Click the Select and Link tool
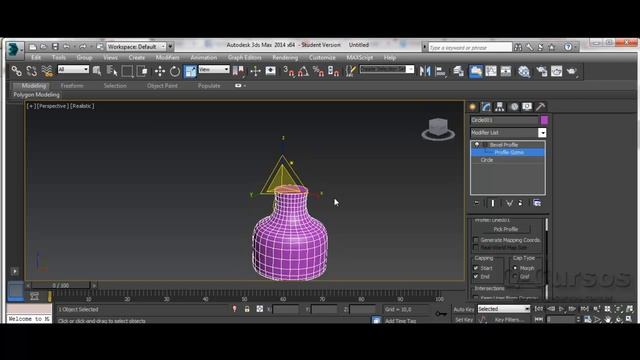The width and height of the screenshot is (640, 360). tap(16, 71)
